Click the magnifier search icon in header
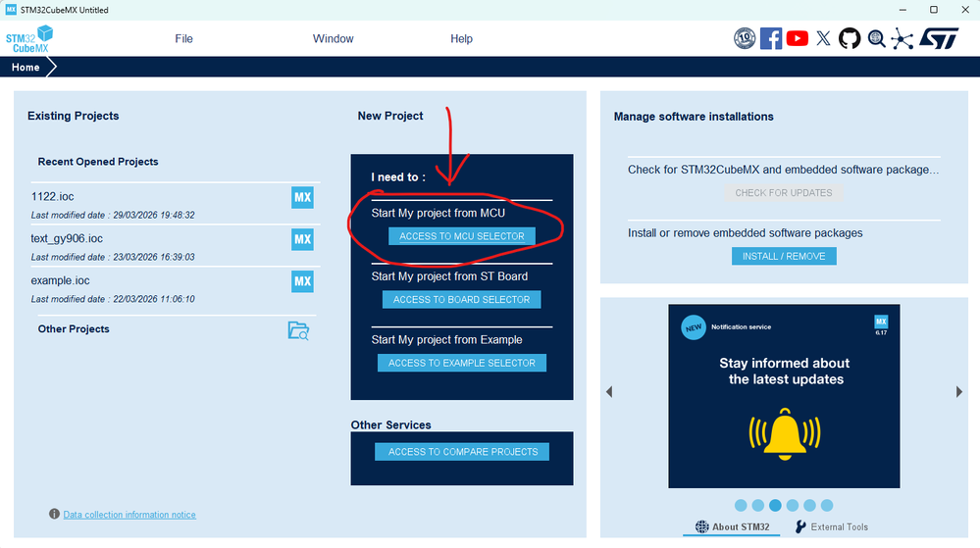This screenshot has height=548, width=980. (x=876, y=39)
